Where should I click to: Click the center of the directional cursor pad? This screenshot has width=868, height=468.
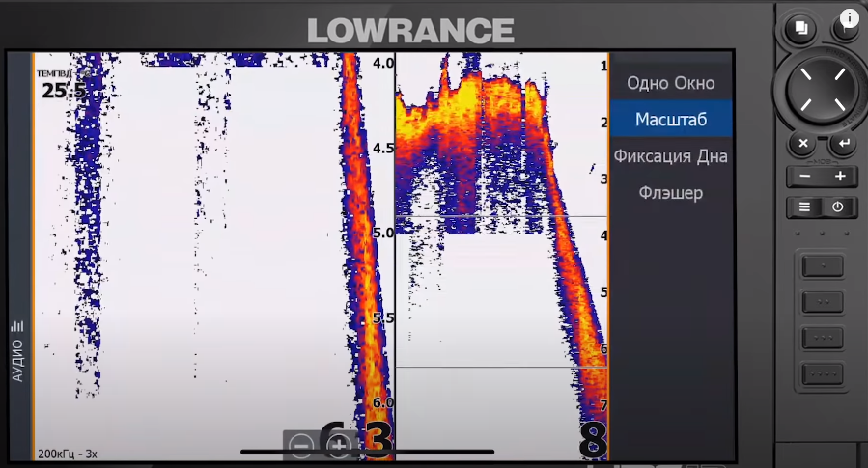point(823,90)
